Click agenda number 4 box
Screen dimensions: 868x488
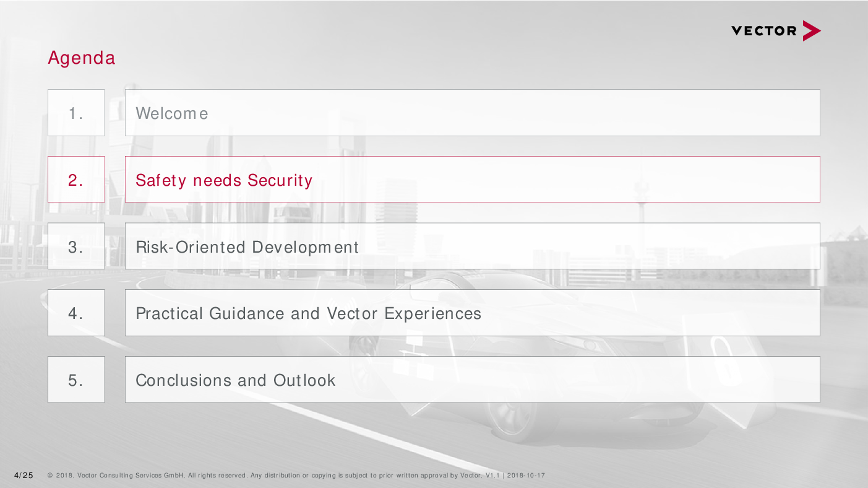click(x=76, y=313)
